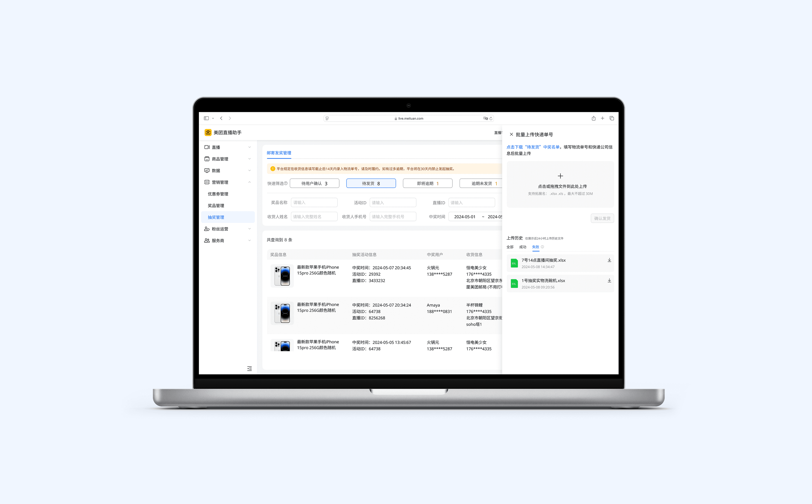Toggle the 待用户确认 quick filter

[x=314, y=183]
